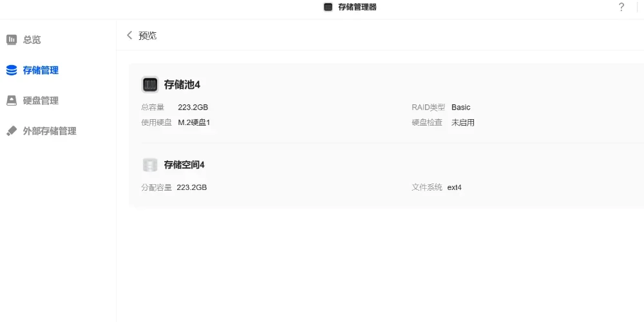The height and width of the screenshot is (322, 644).
Task: Click the 预览 page title
Action: (x=147, y=35)
